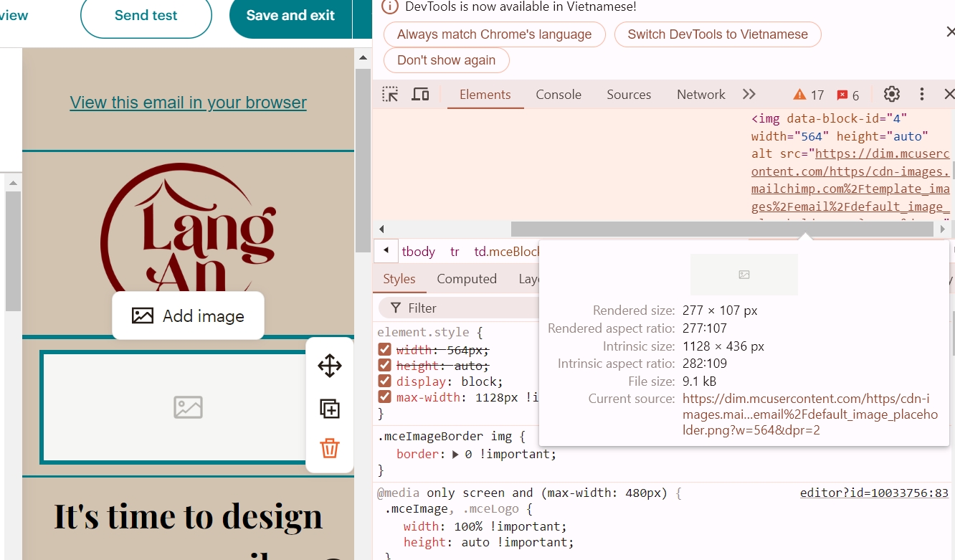The height and width of the screenshot is (560, 955).
Task: Toggle the device toolbar icon
Action: click(420, 95)
